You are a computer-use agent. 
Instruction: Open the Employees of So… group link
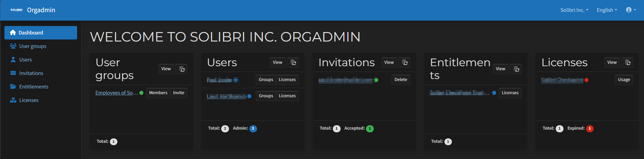[117, 93]
